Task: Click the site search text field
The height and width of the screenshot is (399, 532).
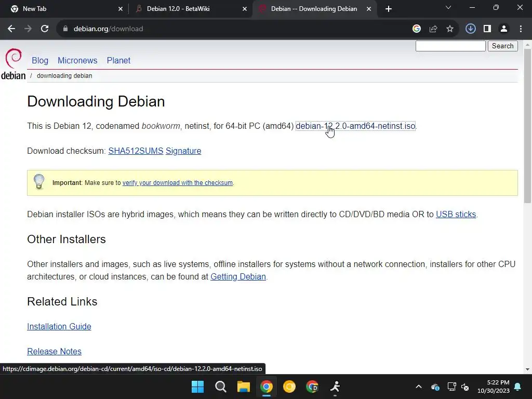Action: tap(450, 46)
